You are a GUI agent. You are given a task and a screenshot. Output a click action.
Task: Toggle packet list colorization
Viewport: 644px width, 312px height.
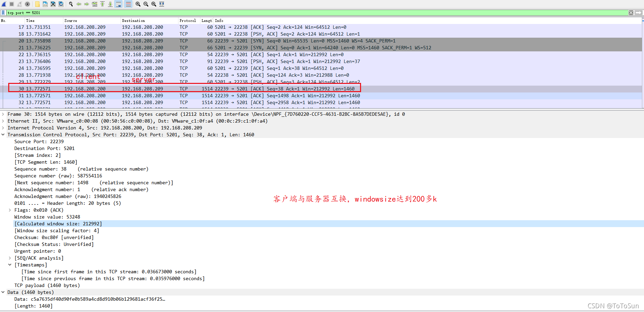[128, 4]
